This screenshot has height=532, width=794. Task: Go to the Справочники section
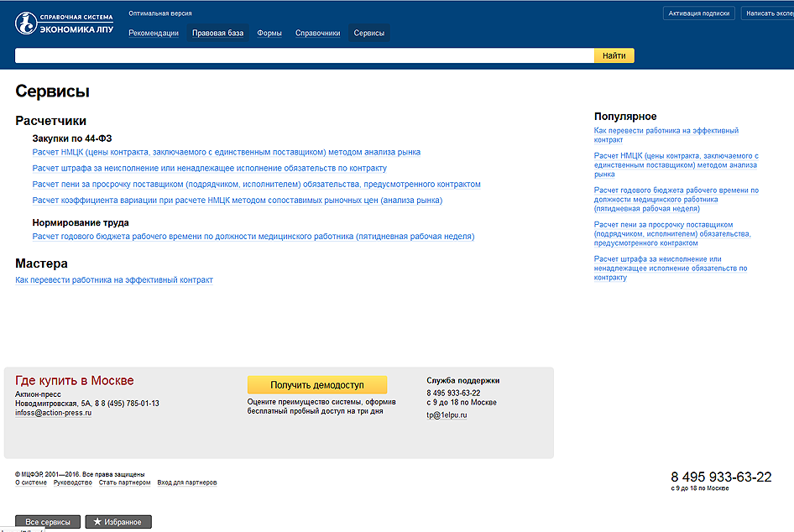pyautogui.click(x=318, y=33)
